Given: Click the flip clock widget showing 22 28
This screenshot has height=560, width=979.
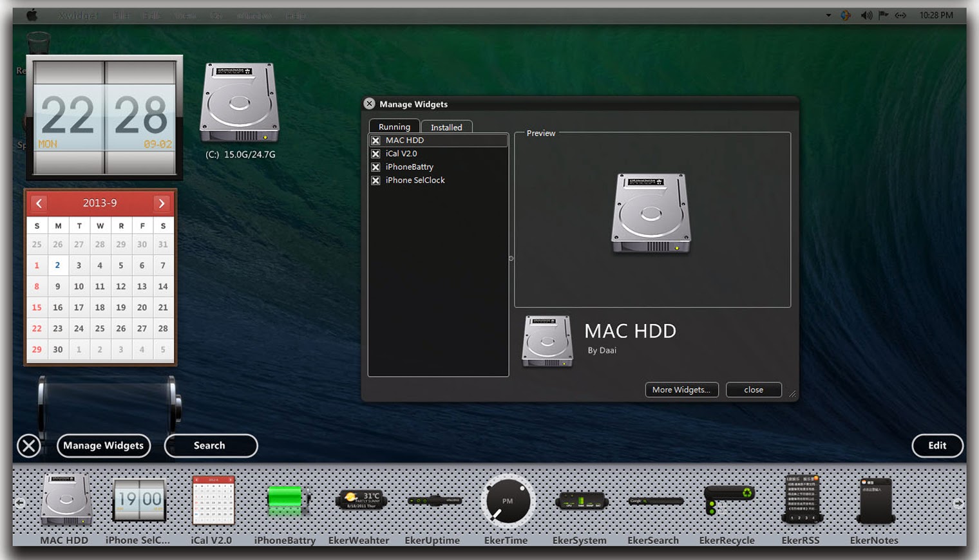Looking at the screenshot, I should (104, 117).
